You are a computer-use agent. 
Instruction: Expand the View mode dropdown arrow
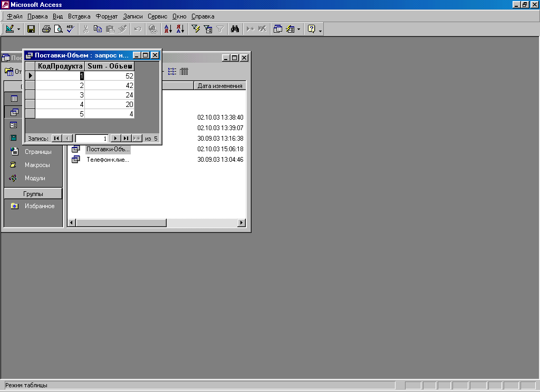coord(18,30)
